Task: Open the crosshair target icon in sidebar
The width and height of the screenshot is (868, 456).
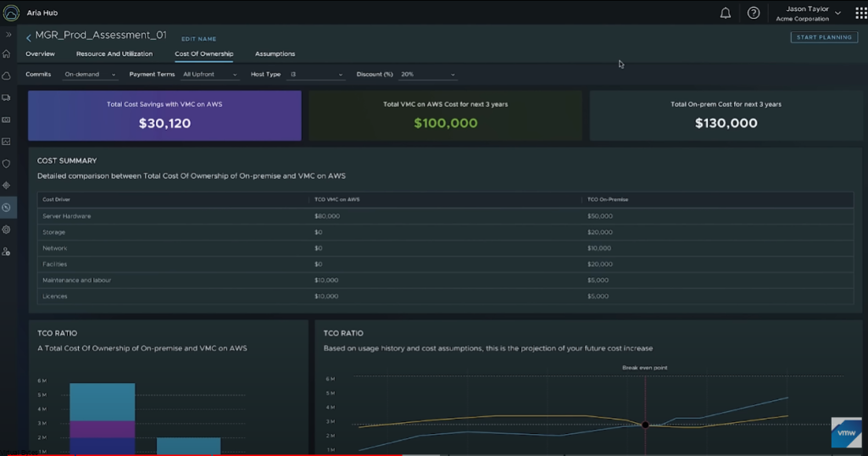Action: point(7,186)
